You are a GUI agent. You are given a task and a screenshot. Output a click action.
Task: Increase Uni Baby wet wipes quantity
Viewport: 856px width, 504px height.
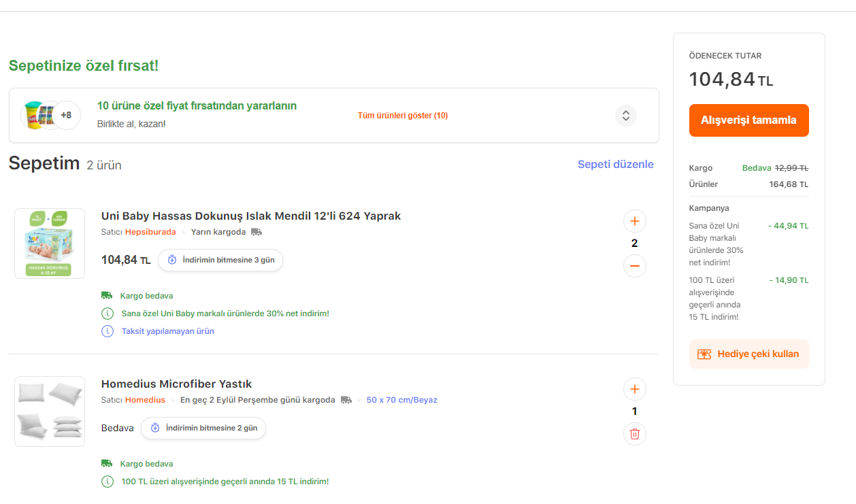coord(635,221)
